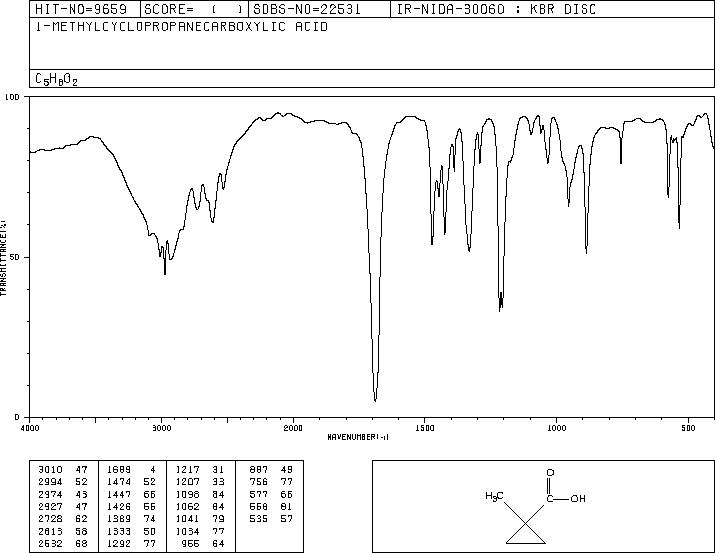The image size is (715, 553).
Task: Click the 1500 wavenumber axis label
Action: pyautogui.click(x=425, y=428)
